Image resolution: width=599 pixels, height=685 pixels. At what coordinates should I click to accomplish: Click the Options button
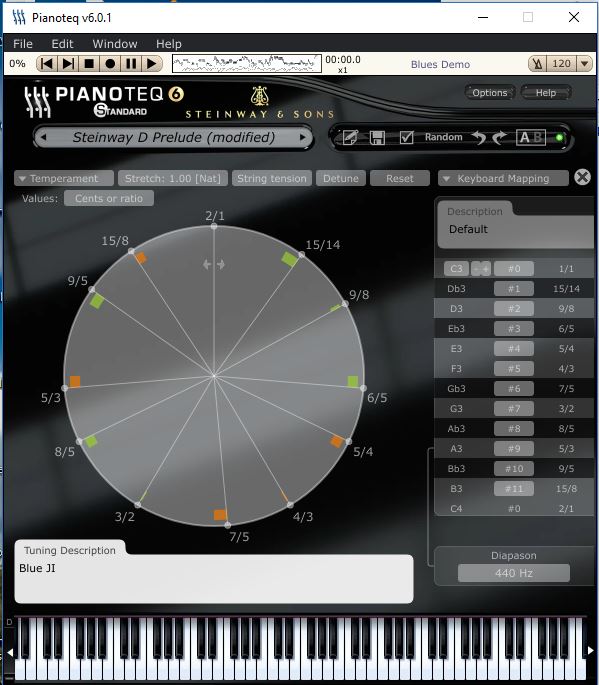(490, 93)
